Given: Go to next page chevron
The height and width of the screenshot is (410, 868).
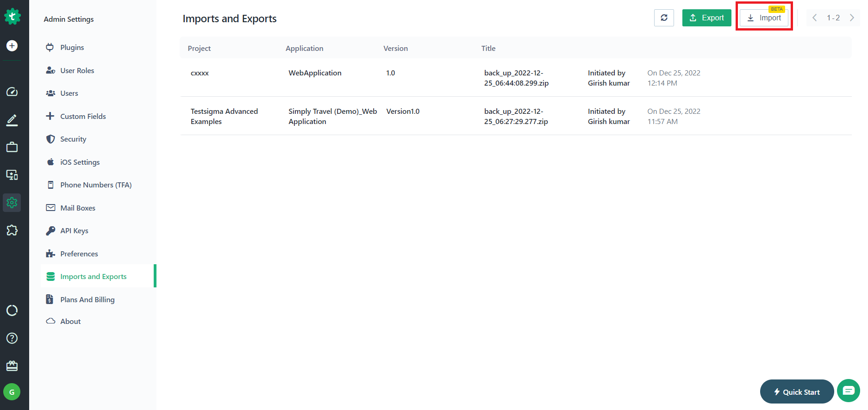Looking at the screenshot, I should click(x=852, y=18).
